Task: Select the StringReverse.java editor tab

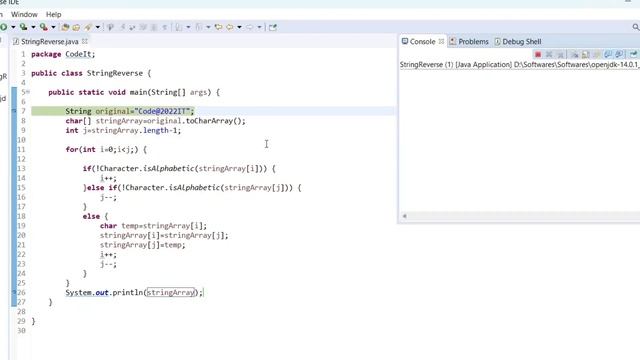Action: 49,42
